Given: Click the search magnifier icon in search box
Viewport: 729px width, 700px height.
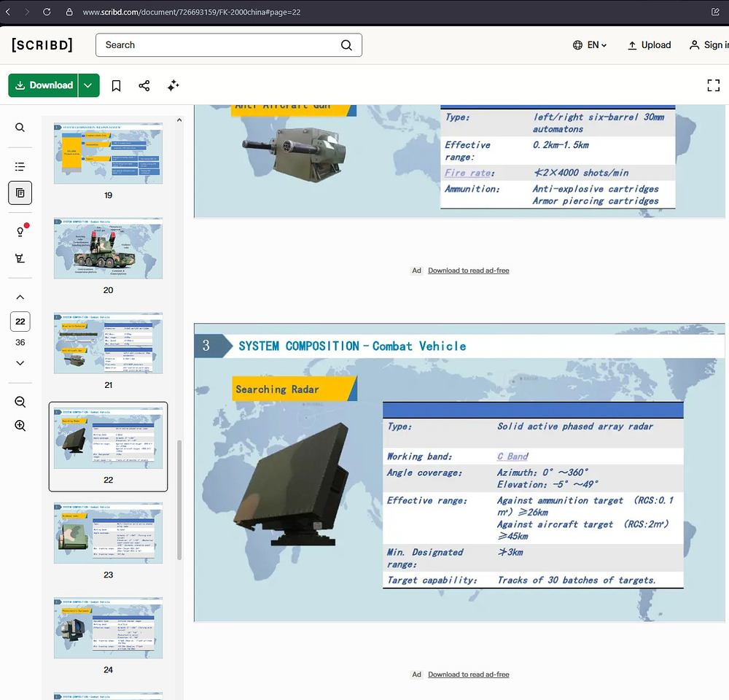Looking at the screenshot, I should pyautogui.click(x=346, y=45).
